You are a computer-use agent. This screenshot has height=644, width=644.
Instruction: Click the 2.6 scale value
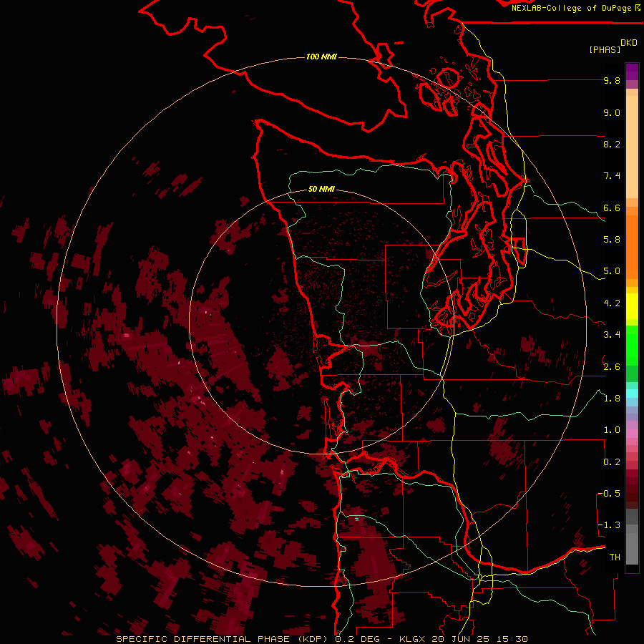point(612,367)
